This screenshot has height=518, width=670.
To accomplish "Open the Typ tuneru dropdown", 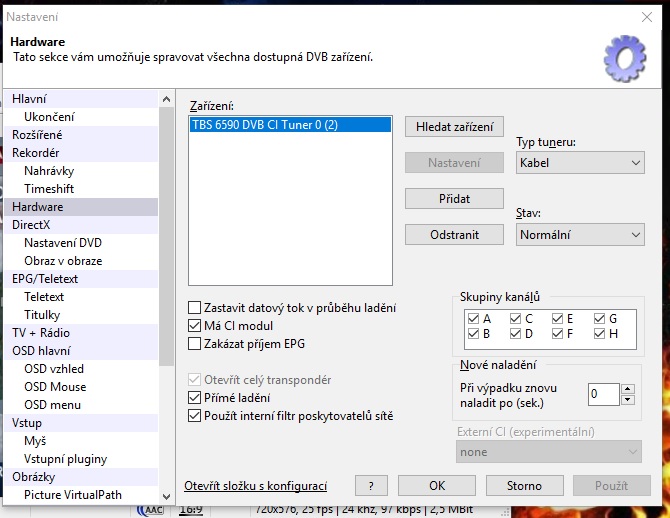I will click(580, 162).
